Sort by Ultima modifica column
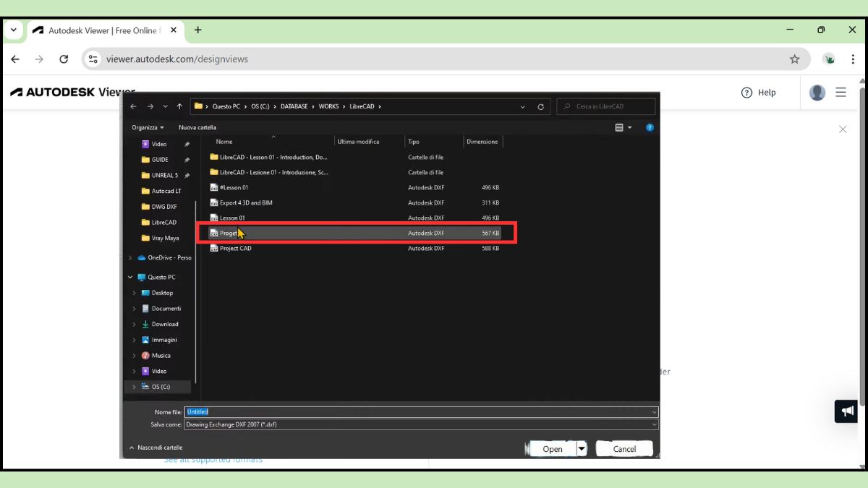 coord(358,142)
